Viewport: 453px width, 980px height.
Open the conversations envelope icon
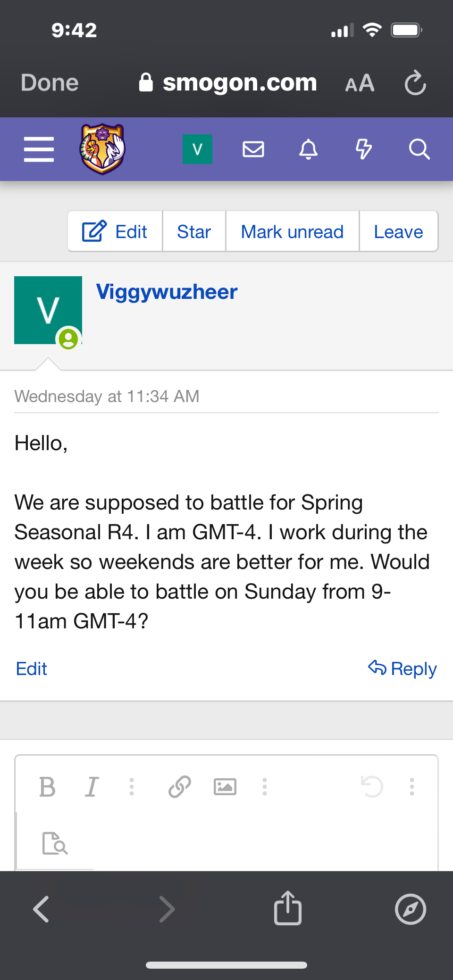(253, 149)
